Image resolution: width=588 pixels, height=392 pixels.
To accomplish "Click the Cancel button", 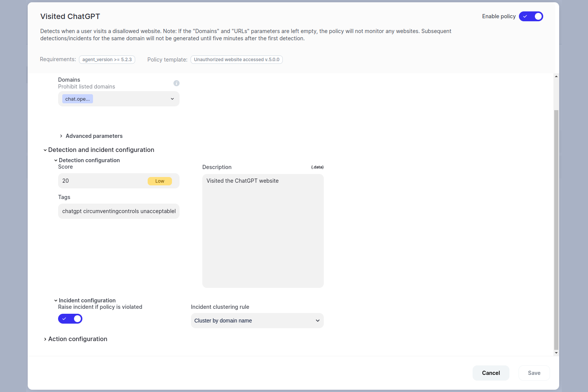I will pos(491,373).
